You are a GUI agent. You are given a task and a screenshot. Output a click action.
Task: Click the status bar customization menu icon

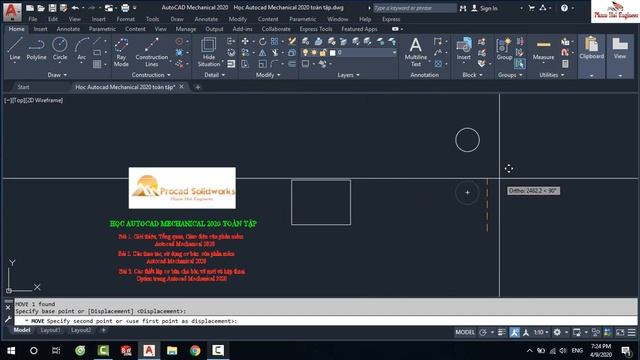point(632,332)
